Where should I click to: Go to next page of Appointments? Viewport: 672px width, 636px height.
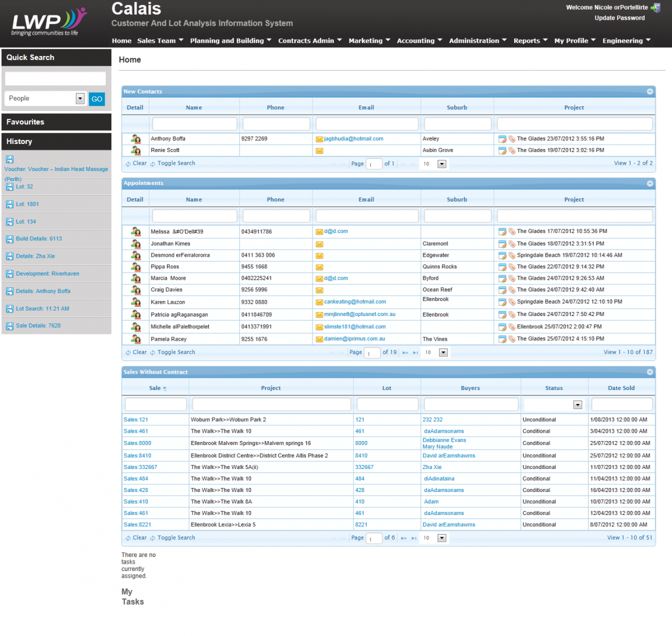405,353
